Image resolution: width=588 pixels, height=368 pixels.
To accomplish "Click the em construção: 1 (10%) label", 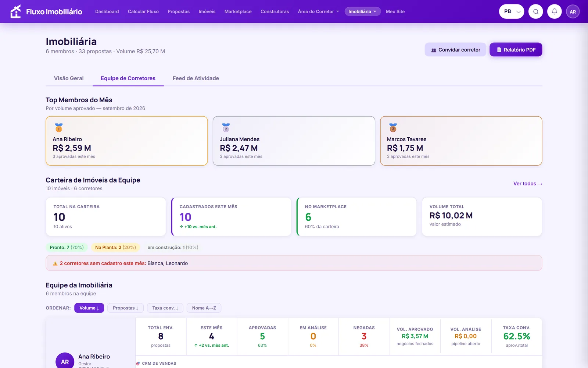I will click(x=173, y=247).
